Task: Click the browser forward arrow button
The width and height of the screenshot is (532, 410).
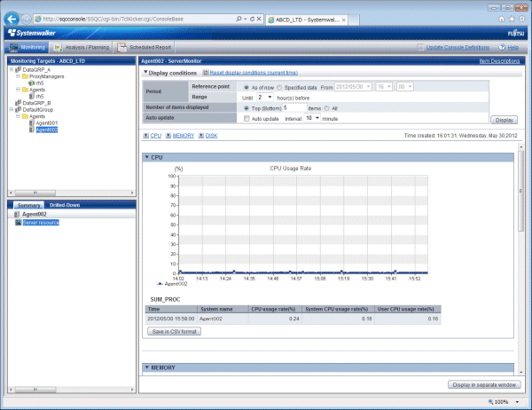Action: click(26, 20)
